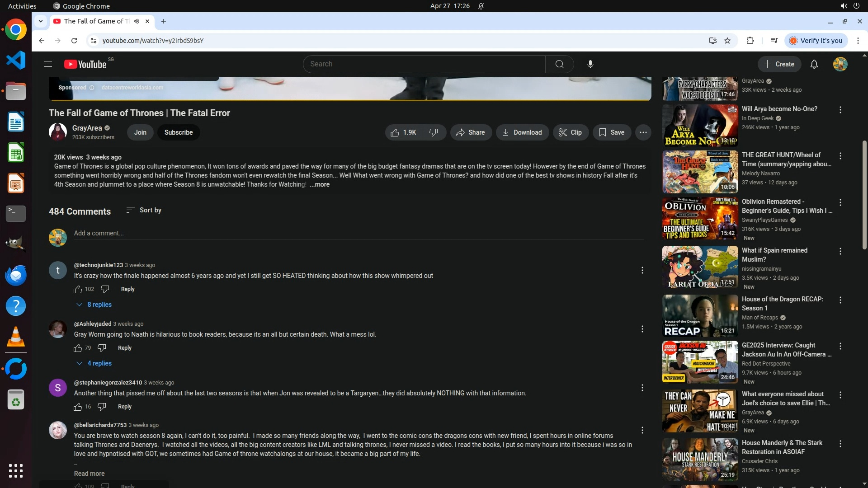868x488 pixels.
Task: Open Chrome extensions puzzle icon
Action: click(750, 41)
